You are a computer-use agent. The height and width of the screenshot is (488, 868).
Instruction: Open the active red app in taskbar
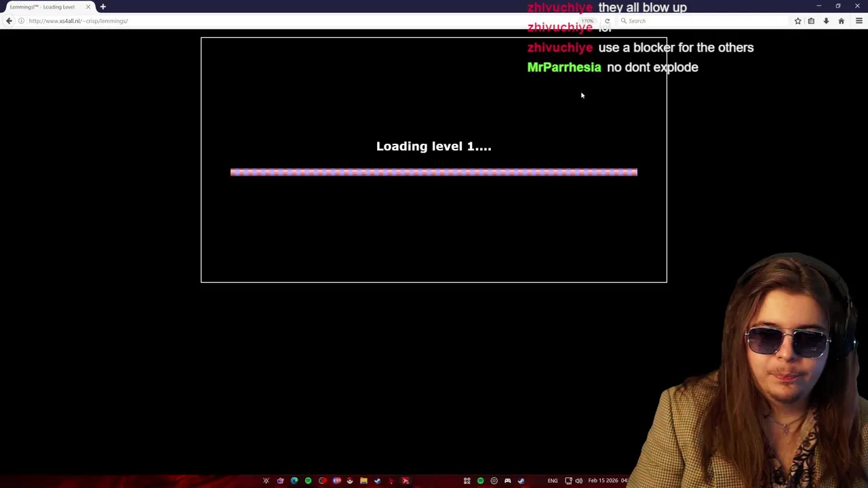tap(406, 481)
